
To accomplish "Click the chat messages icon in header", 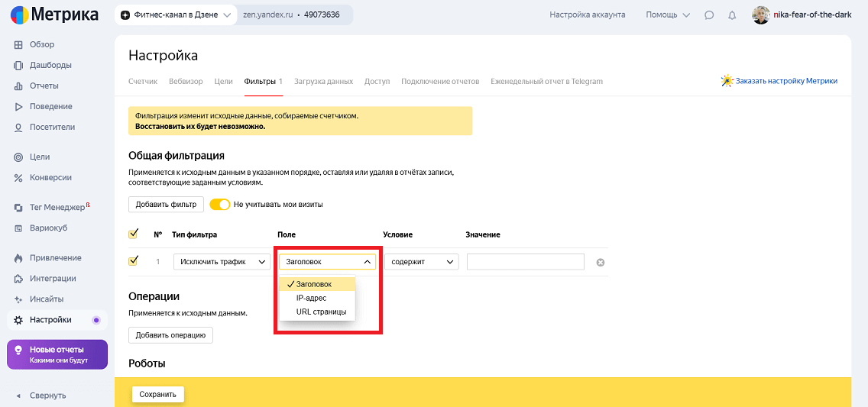I will 709,15.
